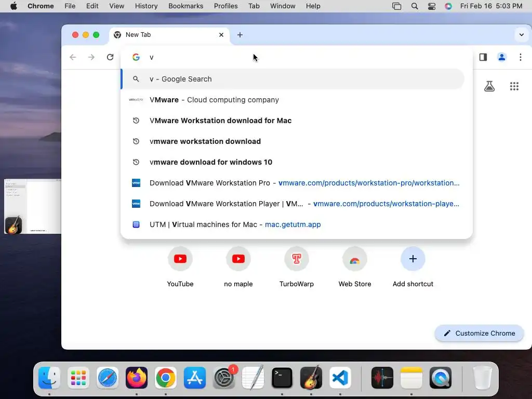This screenshot has width=532, height=399.
Task: Open the Window menu
Action: pos(283,6)
